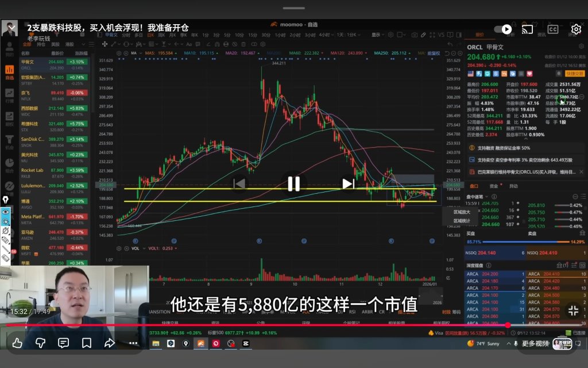Save video with the bookmark icon
588x368 pixels.
click(87, 343)
